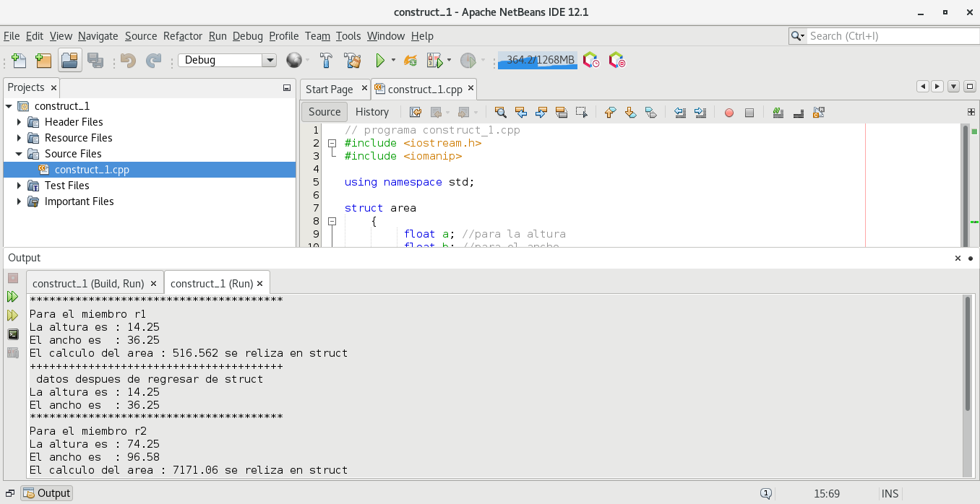Switch to construct_1 (Build, Run) output tab
Screen dimensions: 980x504
(x=88, y=284)
